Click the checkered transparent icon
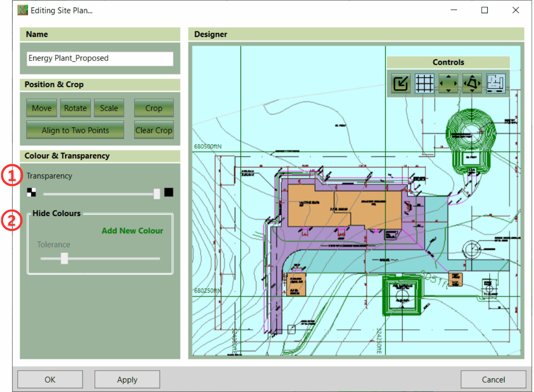534x392 pixels. [x=32, y=193]
